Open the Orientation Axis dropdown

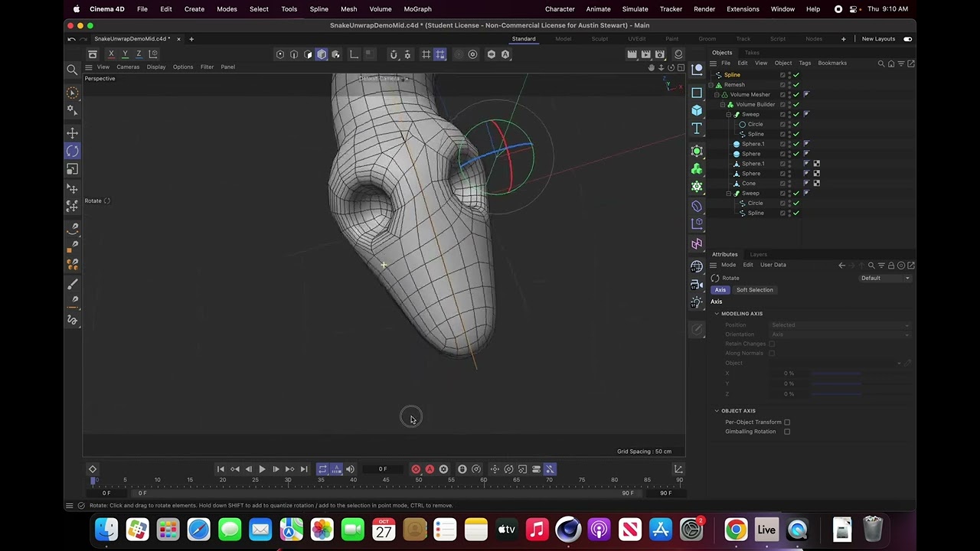tap(840, 334)
